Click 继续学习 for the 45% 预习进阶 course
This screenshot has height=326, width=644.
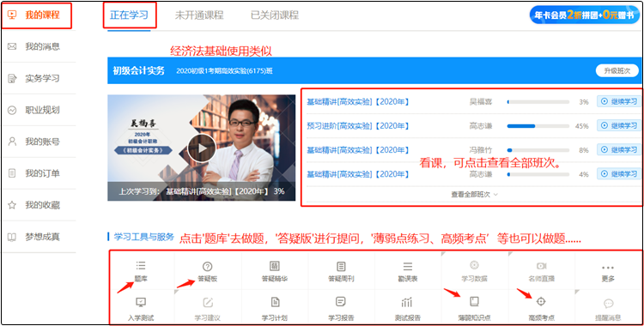tap(619, 125)
